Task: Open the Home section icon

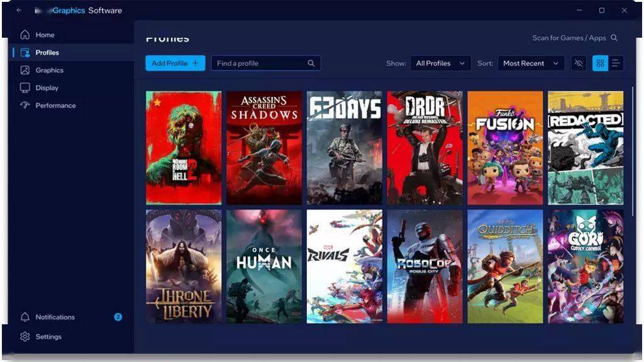Action: coord(25,35)
